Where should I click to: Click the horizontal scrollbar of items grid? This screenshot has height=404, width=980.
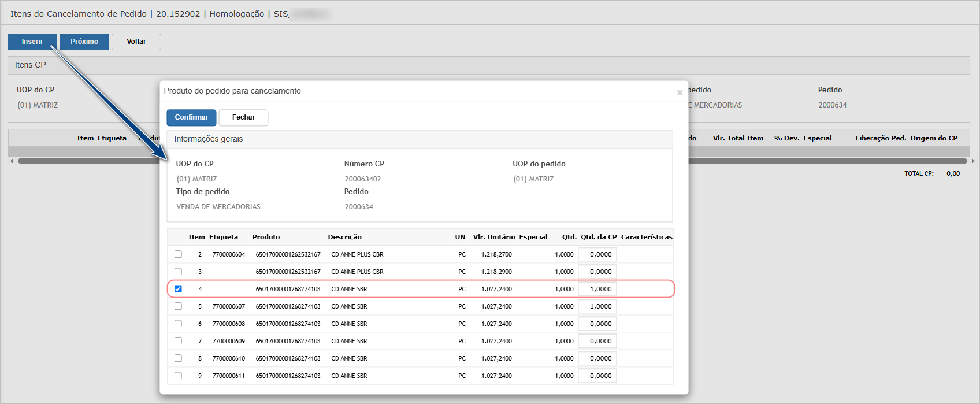point(492,161)
